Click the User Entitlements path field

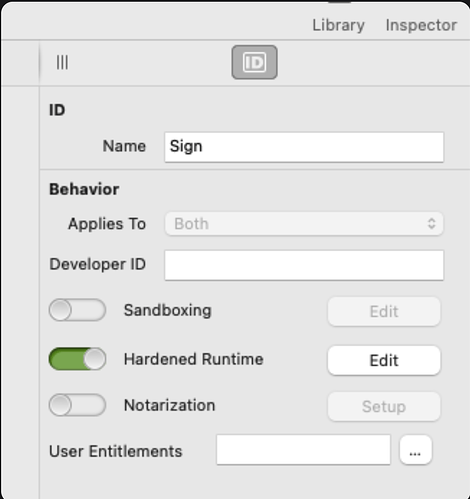pos(303,449)
